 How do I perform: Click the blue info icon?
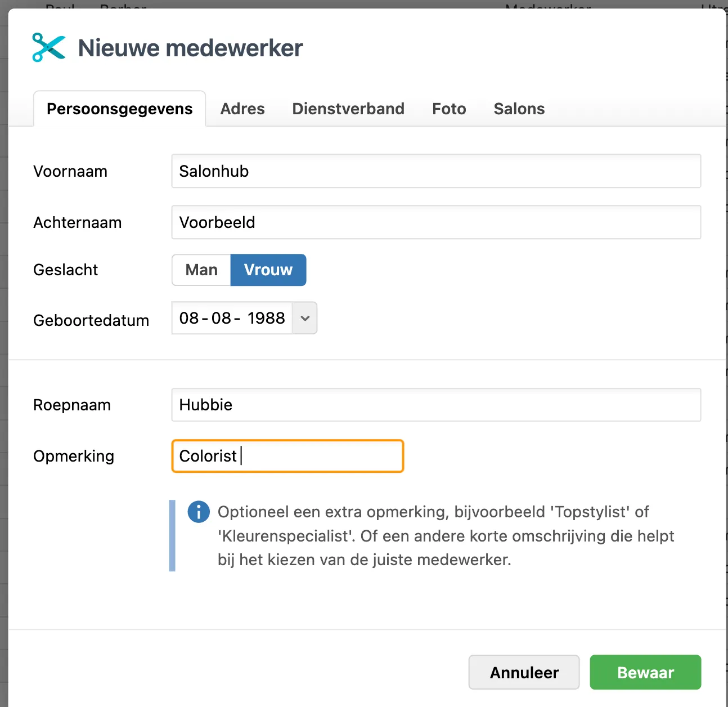tap(199, 512)
